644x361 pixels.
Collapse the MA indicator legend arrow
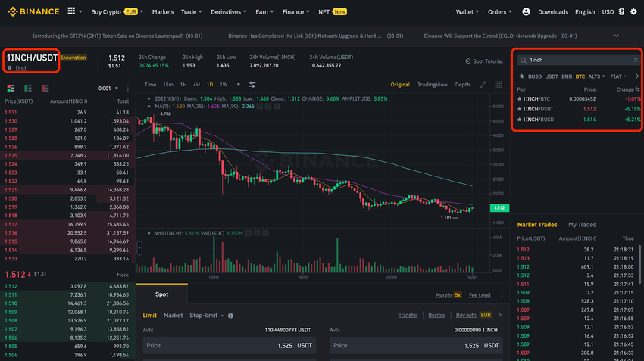coord(149,106)
